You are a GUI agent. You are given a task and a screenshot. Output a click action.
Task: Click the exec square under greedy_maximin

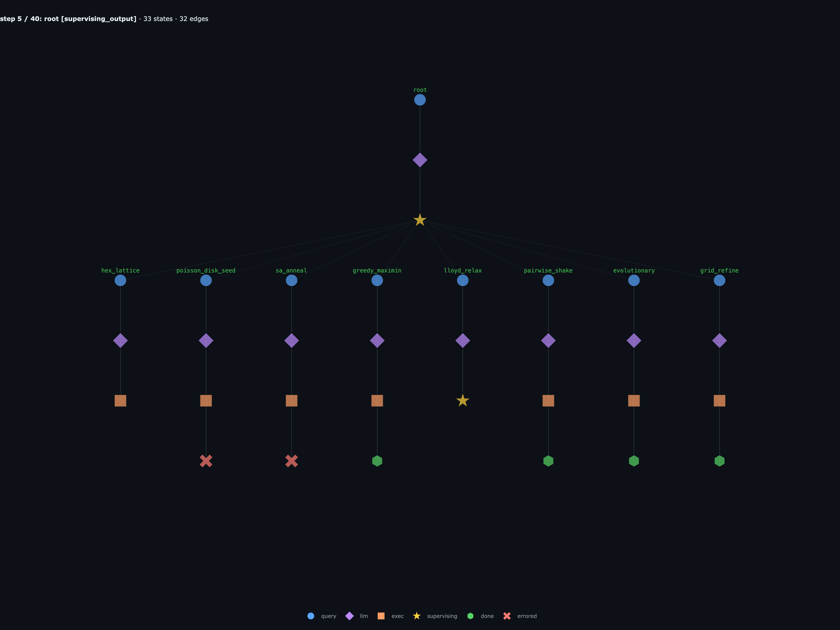point(377,401)
